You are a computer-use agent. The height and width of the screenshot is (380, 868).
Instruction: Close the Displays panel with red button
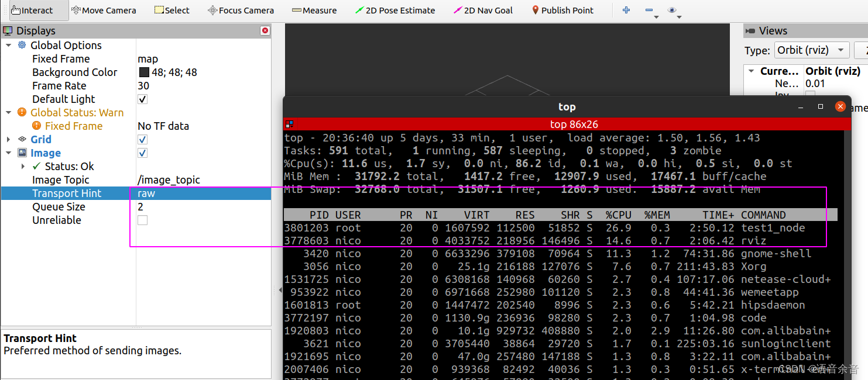(x=265, y=30)
